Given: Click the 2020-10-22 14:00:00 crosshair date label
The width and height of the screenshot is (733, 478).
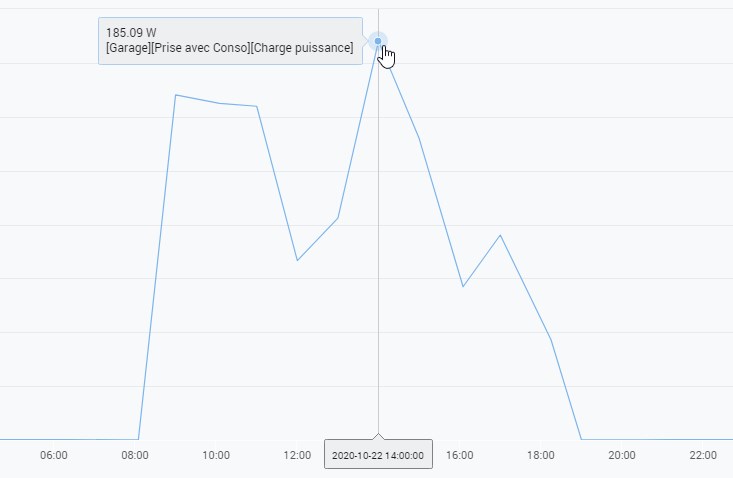Looking at the screenshot, I should 378,455.
